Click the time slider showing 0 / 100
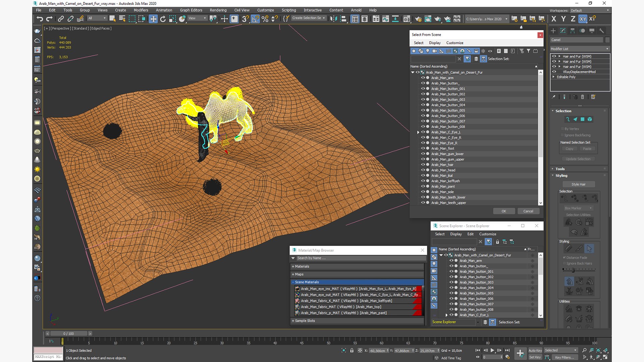The image size is (644, 362). (68, 334)
